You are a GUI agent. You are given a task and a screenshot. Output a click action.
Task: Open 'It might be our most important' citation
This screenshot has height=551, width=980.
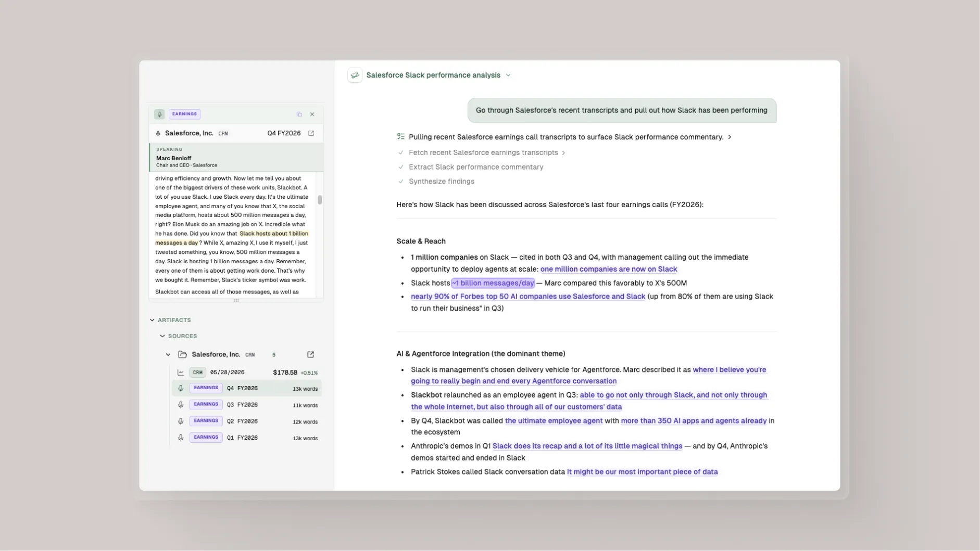(642, 472)
